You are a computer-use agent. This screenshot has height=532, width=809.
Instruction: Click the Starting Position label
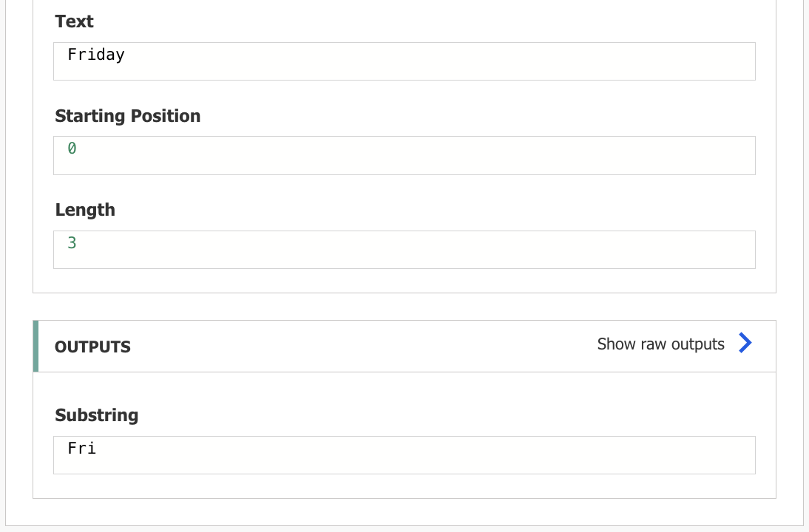click(x=127, y=116)
